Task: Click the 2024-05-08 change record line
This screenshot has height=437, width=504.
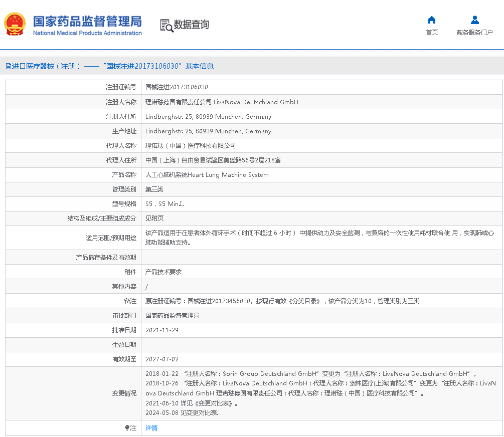Action: 182,413
